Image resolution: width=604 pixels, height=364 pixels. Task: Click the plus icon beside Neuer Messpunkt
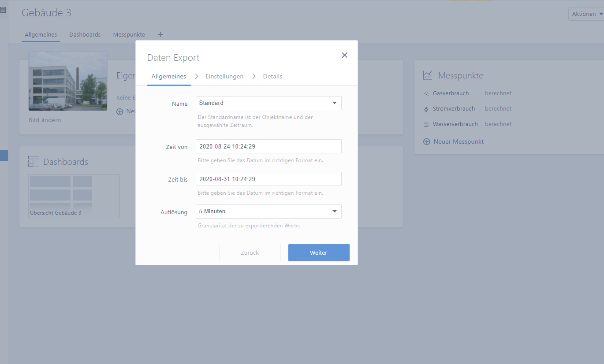(x=426, y=142)
